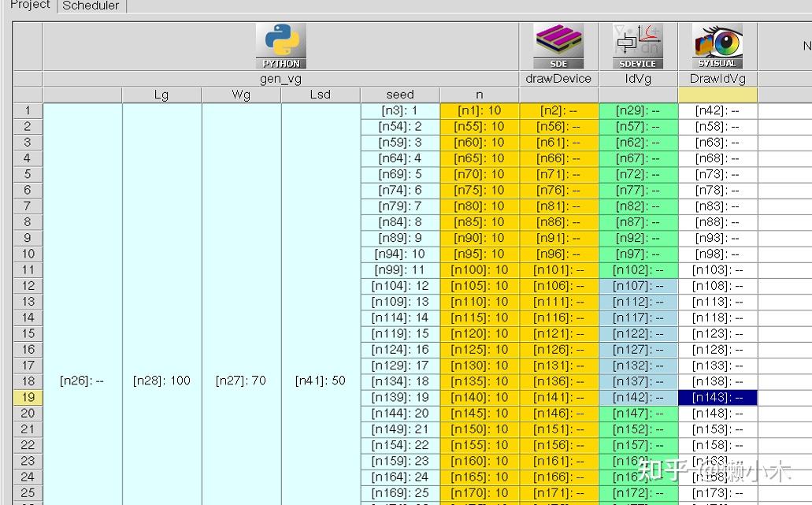812x505 pixels.
Task: Select the seed parameter column header
Action: click(x=400, y=95)
